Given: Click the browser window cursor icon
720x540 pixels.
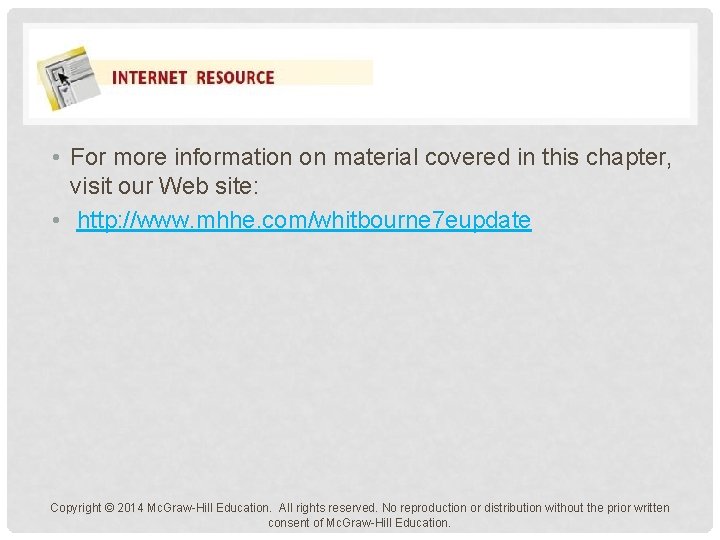Looking at the screenshot, I should pyautogui.click(x=69, y=78).
